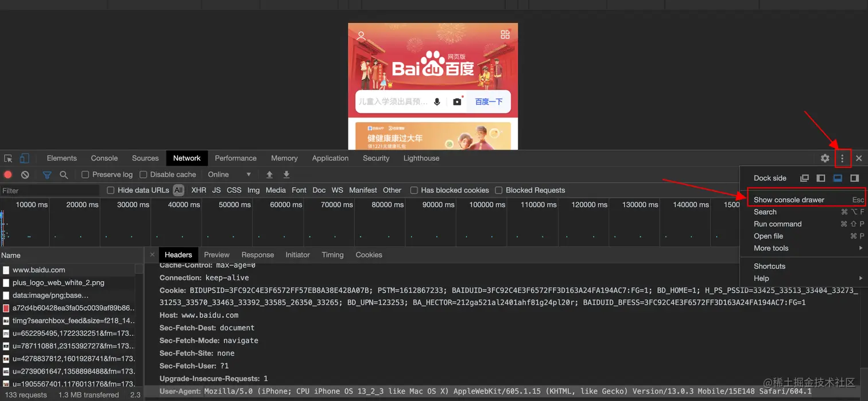Open the Response tab of request details
868x401 pixels.
coord(258,255)
